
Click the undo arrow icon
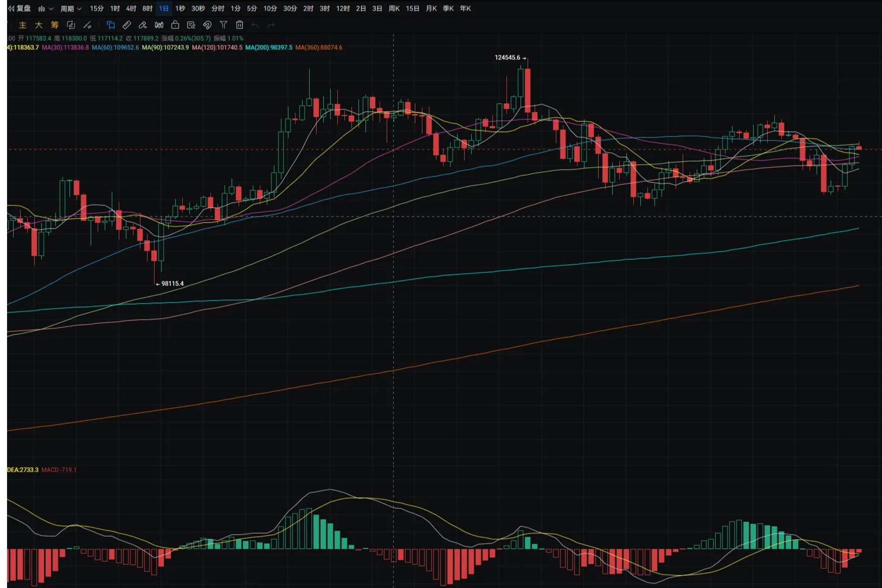pos(255,25)
